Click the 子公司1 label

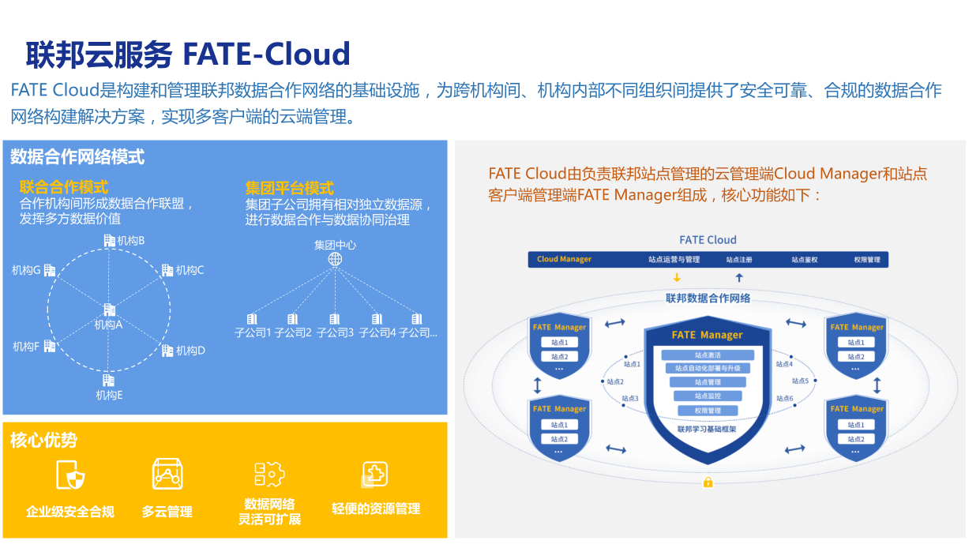click(x=253, y=333)
